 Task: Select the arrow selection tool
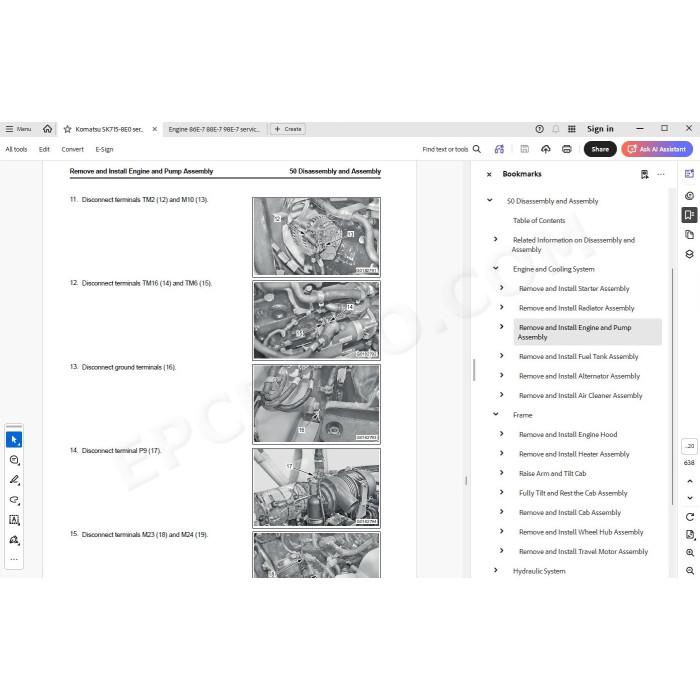[x=14, y=440]
